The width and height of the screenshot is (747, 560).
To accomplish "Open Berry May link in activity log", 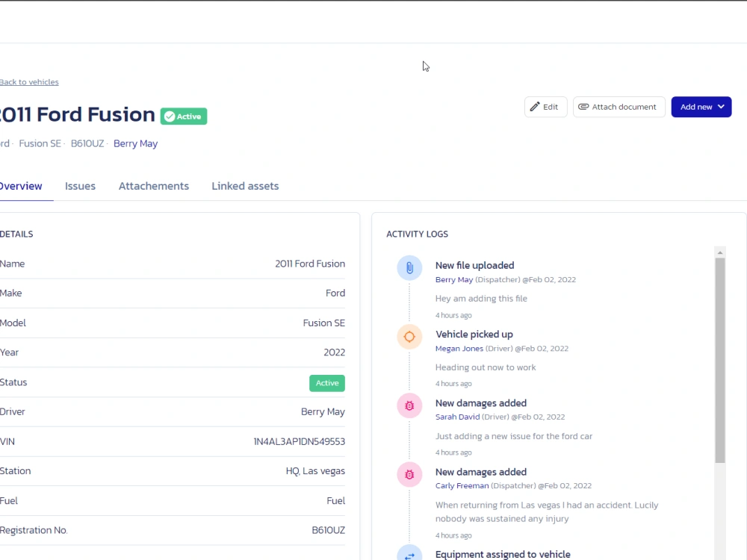I will coord(454,279).
